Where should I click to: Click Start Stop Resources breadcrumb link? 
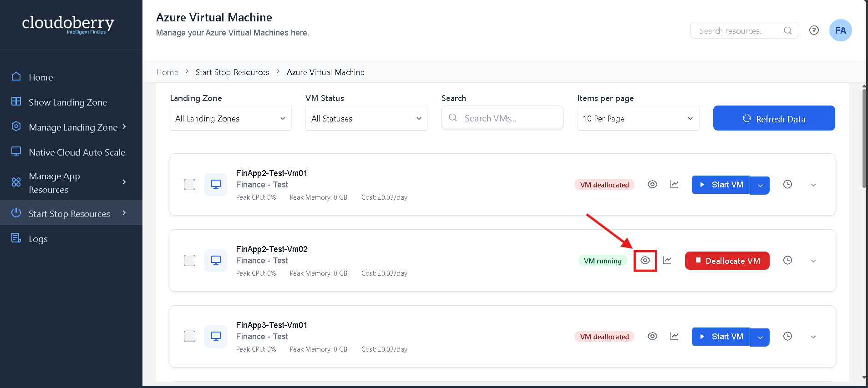[232, 72]
